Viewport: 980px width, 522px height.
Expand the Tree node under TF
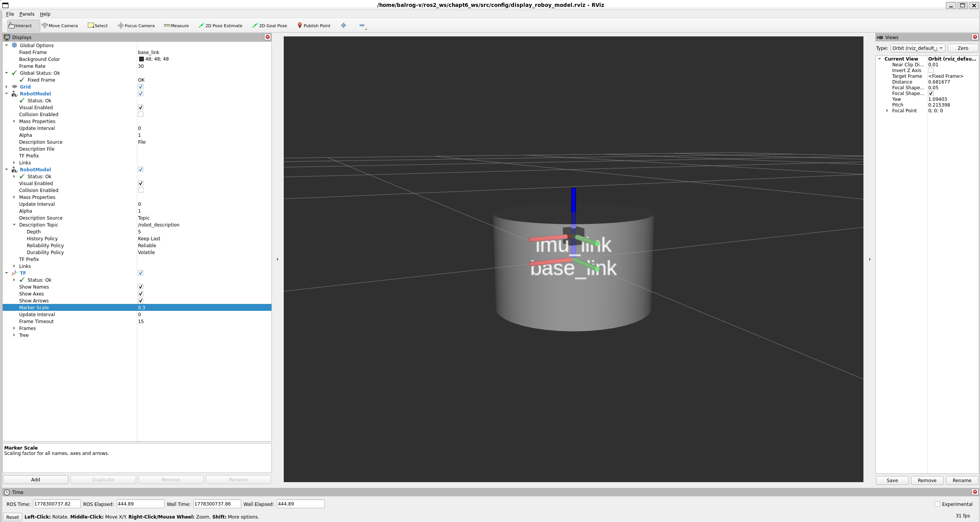coord(14,335)
